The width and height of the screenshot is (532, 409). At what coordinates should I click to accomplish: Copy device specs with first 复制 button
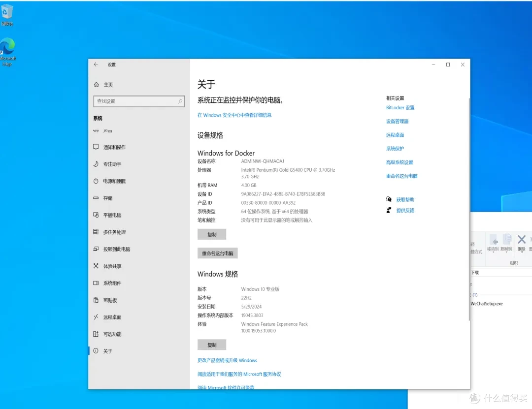(212, 234)
